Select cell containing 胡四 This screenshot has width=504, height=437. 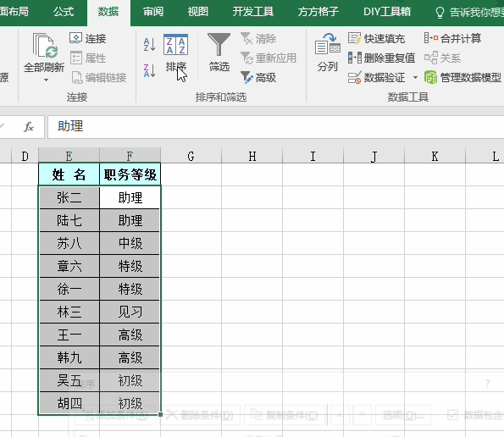coord(69,403)
